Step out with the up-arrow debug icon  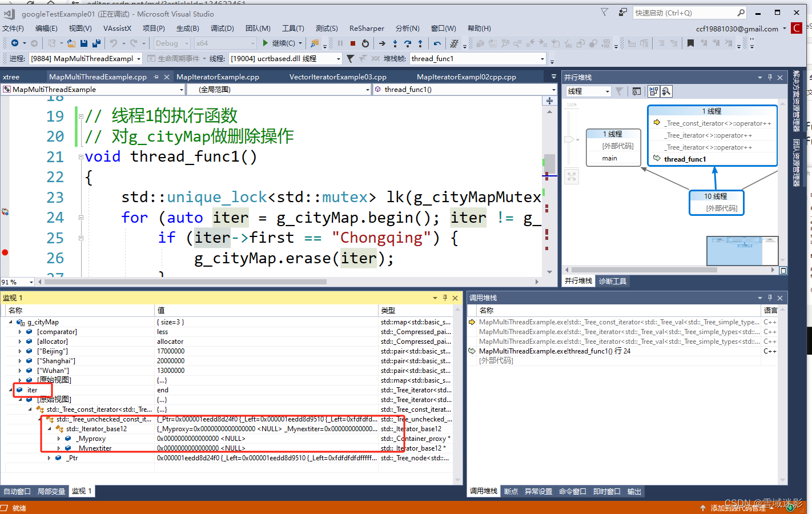coord(420,43)
